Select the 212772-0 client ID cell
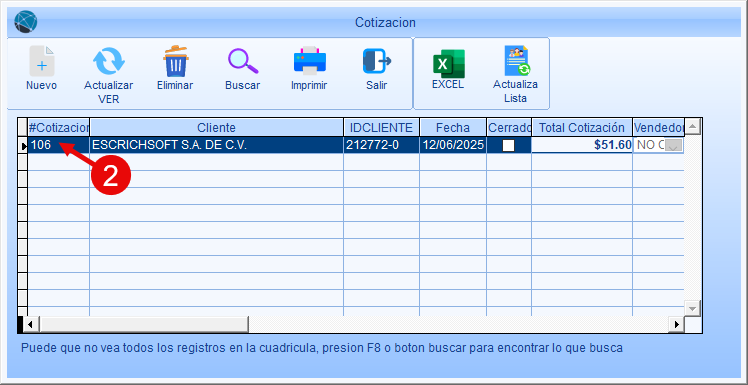Screen dimensions: 748x385 click(381, 146)
